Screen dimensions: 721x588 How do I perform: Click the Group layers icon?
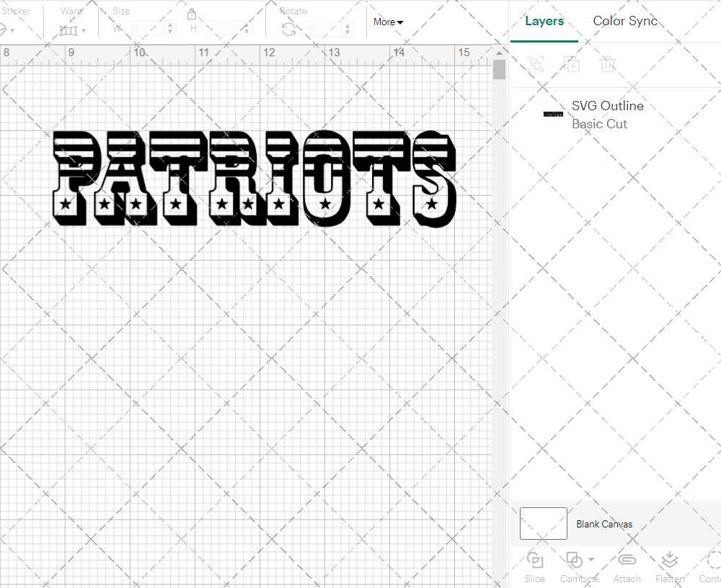tap(536, 64)
